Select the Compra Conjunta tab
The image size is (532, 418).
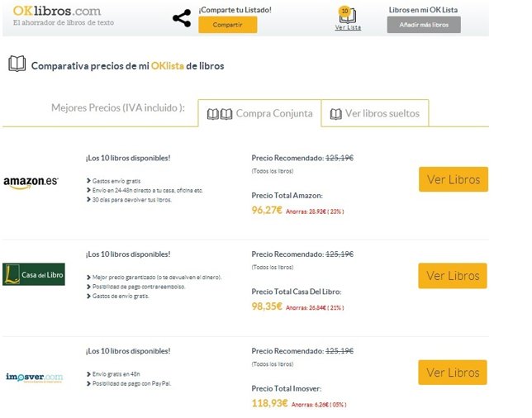[260, 113]
